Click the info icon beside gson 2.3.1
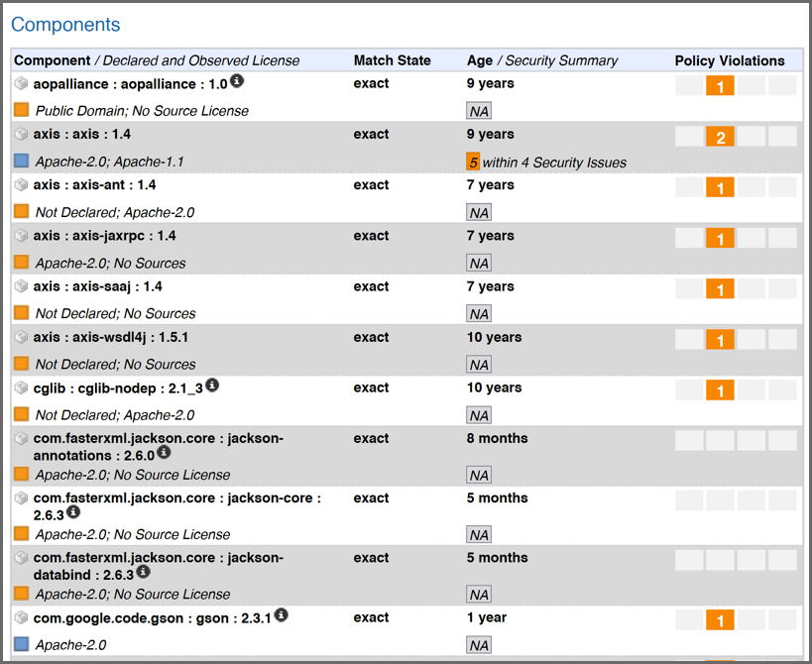Image resolution: width=812 pixels, height=664 pixels. (282, 614)
